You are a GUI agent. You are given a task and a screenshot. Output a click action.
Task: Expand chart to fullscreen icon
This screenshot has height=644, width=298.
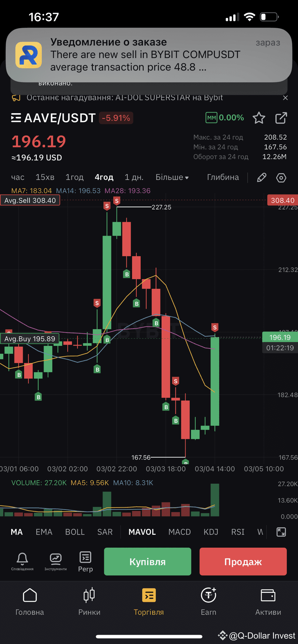(x=281, y=532)
